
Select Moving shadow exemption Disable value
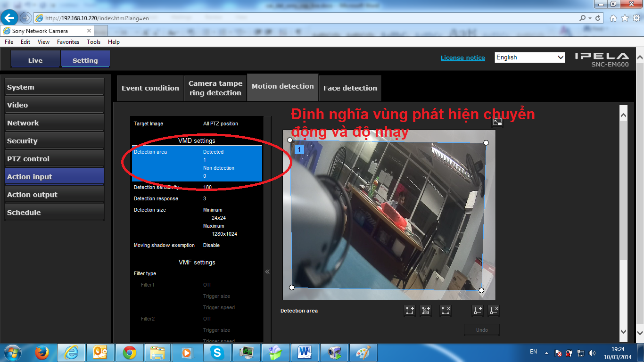211,245
